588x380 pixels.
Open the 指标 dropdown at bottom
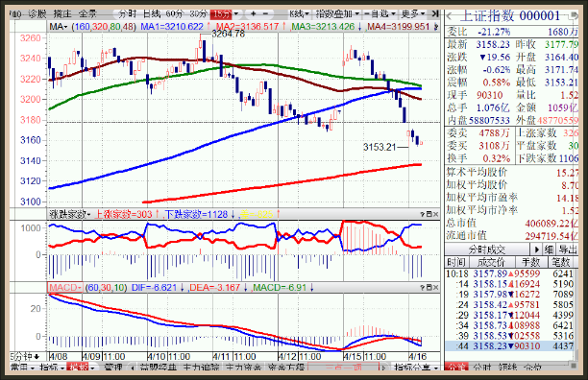[52, 368]
